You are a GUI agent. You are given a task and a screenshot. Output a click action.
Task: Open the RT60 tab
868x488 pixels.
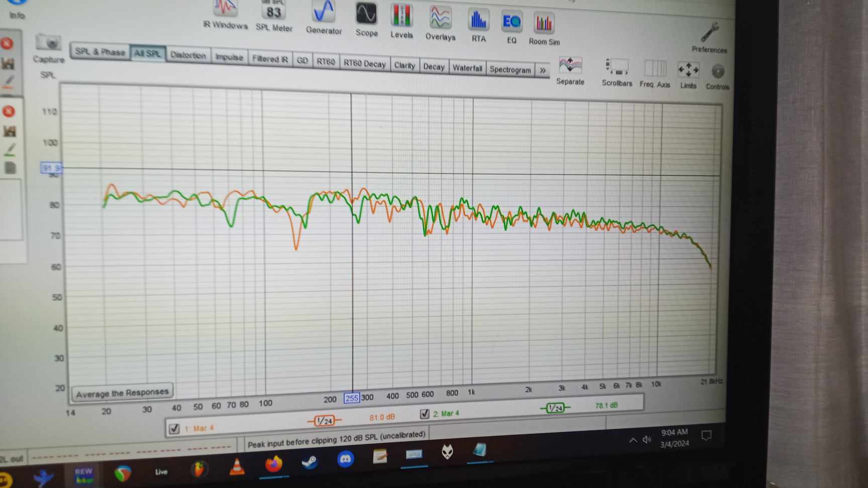click(325, 62)
